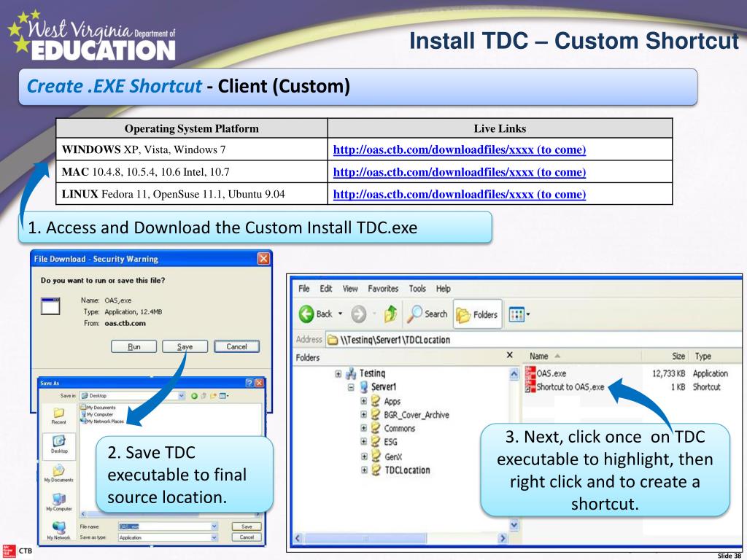The height and width of the screenshot is (560, 747).
Task: Select the BGR_Cover_Archive tree item
Action: pos(416,415)
